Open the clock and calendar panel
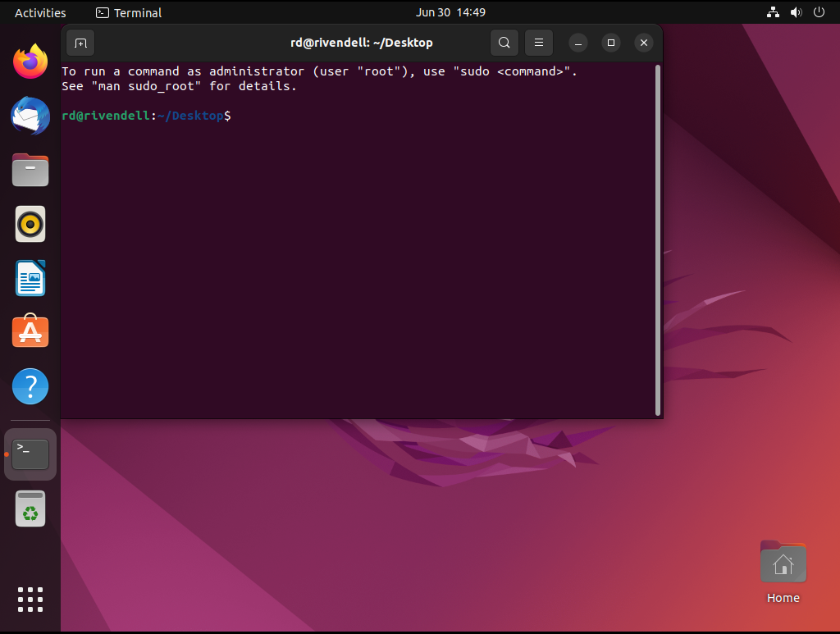 pos(450,12)
